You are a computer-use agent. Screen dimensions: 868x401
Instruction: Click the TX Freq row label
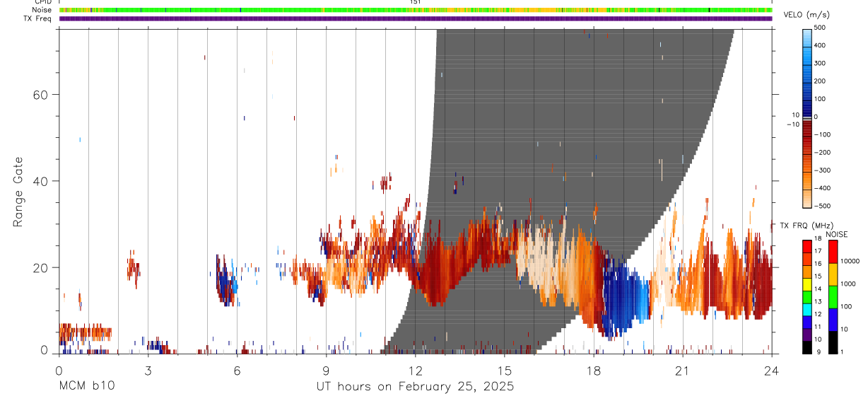pos(37,18)
